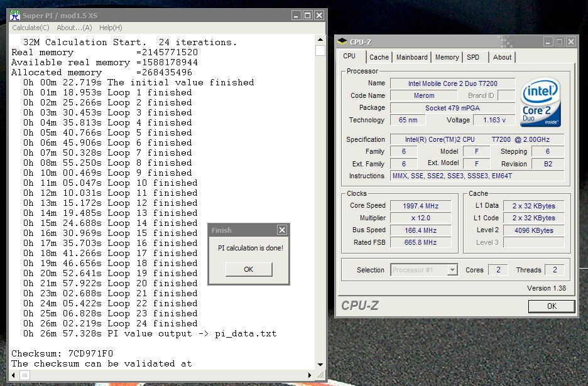Click the "Version 1.38" label in CPU-Z
Screen dimensions: 588x386
pos(547,288)
